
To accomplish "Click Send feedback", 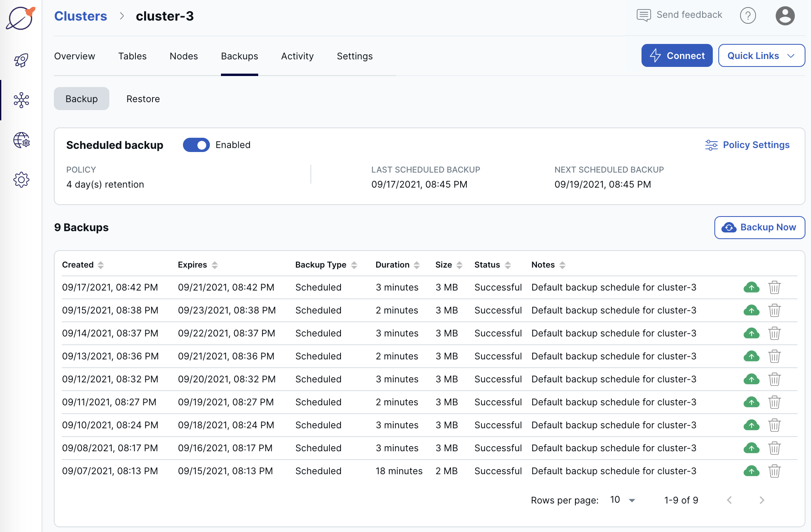I will click(x=680, y=15).
